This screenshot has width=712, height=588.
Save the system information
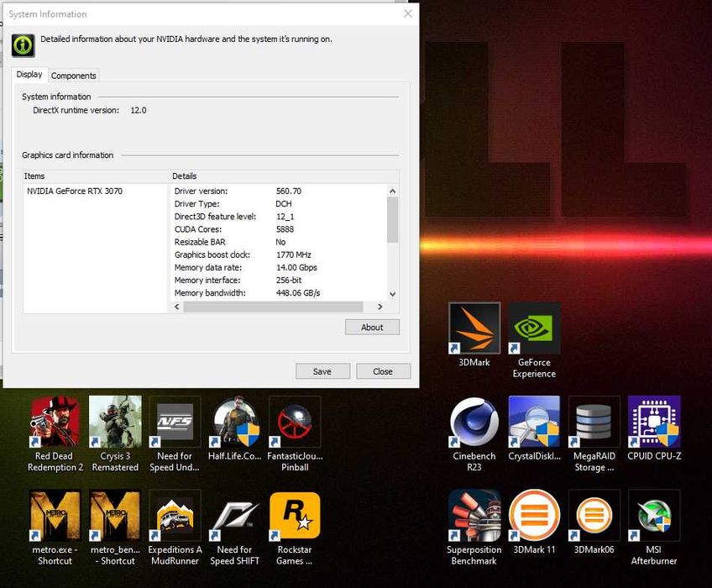pos(322,371)
